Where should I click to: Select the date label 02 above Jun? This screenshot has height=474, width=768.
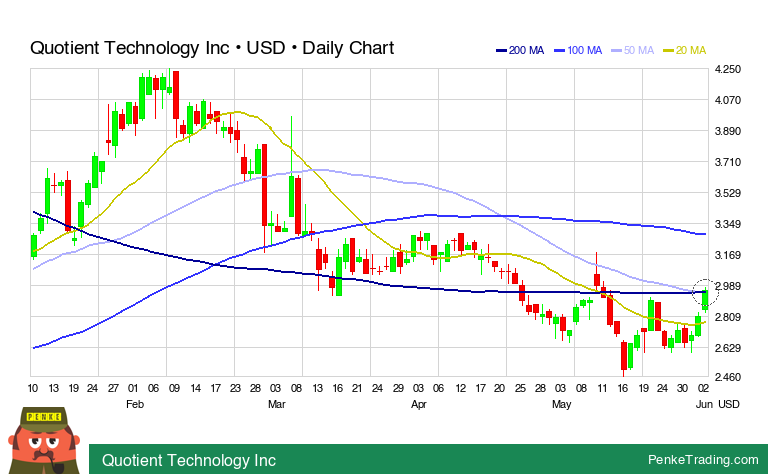click(703, 388)
